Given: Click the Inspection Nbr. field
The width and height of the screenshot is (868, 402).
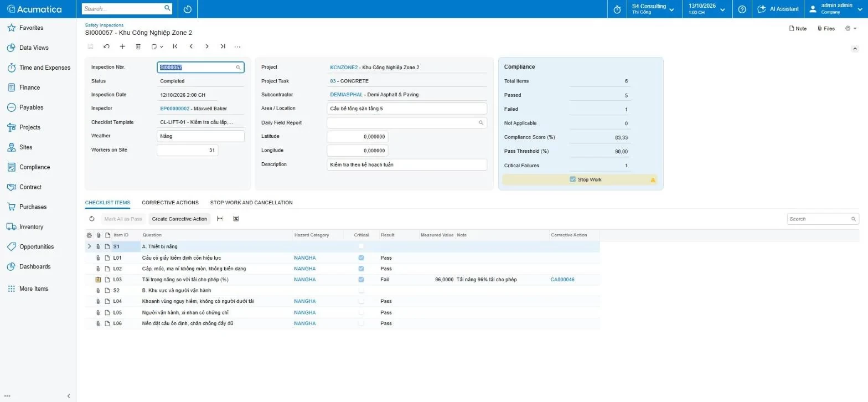Looking at the screenshot, I should (x=200, y=68).
